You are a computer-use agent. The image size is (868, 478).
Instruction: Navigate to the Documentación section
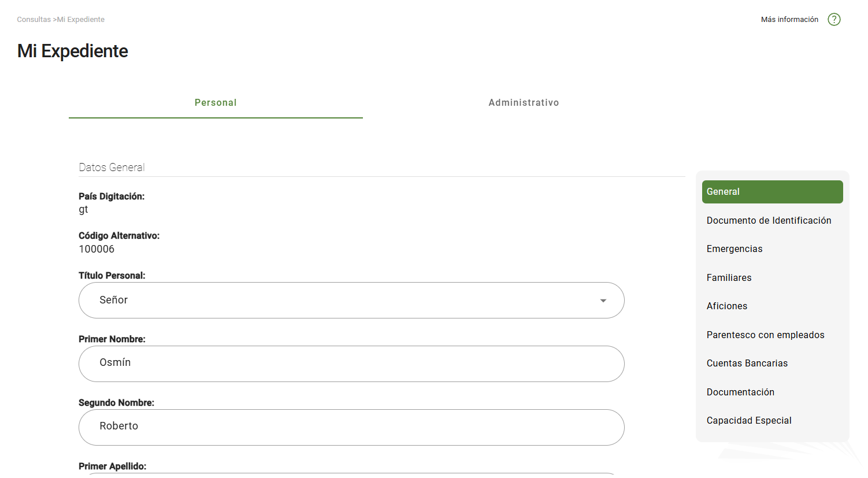coord(740,392)
